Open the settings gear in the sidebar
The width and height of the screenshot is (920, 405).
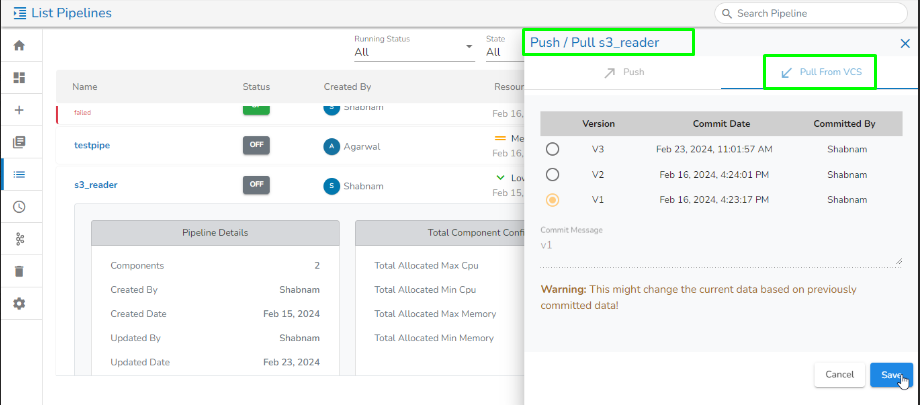pos(19,303)
